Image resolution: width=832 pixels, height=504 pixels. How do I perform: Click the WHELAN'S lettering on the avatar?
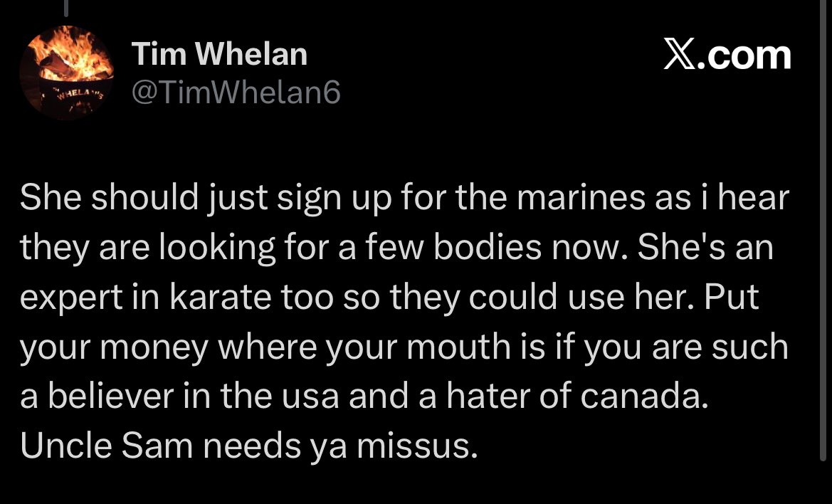click(79, 95)
